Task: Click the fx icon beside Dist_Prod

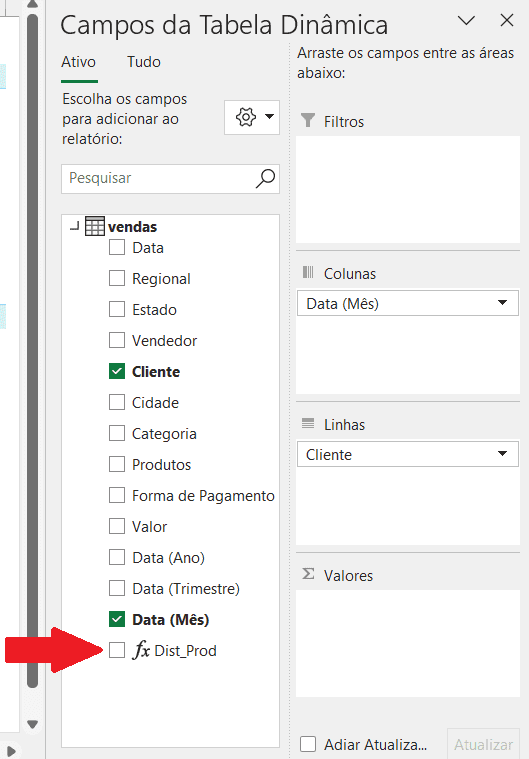Action: pos(141,650)
